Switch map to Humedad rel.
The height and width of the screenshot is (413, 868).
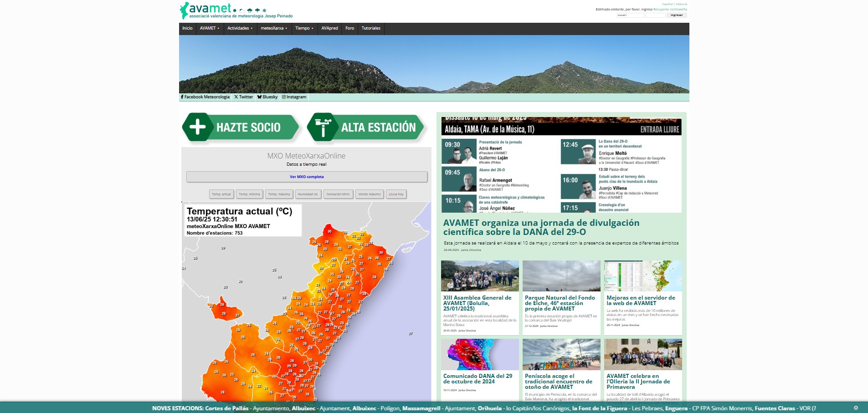(x=308, y=194)
